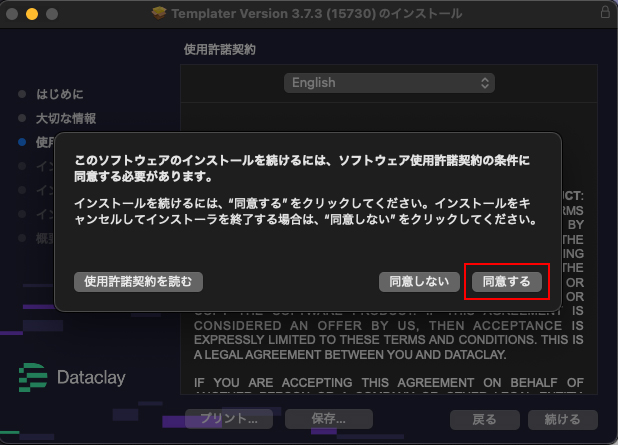Click the 使用許諾契約を読む button
Image resolution: width=618 pixels, height=445 pixels.
138,282
